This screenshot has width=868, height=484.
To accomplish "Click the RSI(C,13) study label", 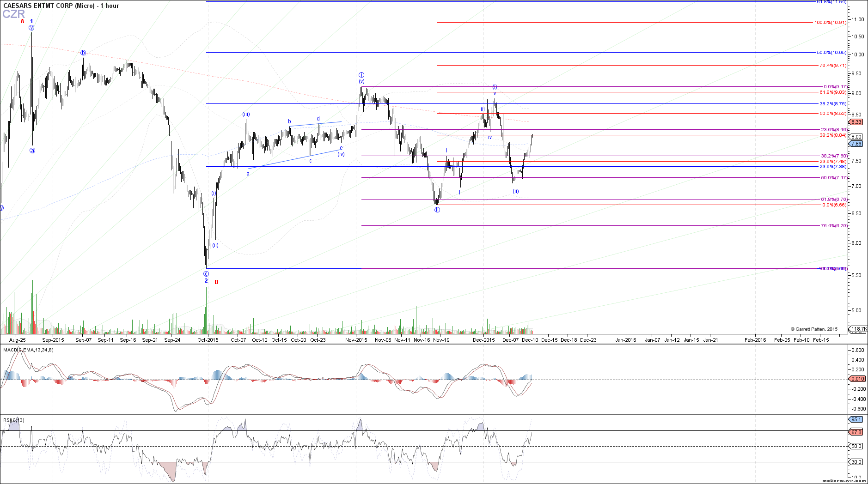I will 14,420.
